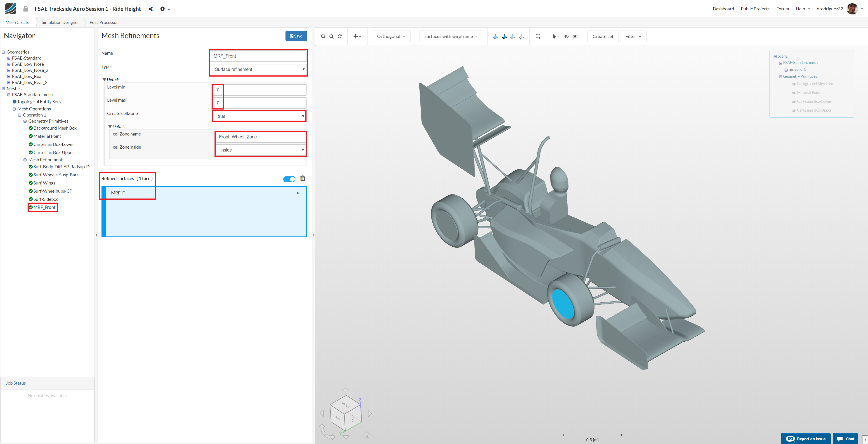Viewport: 868px width, 444px height.
Task: Click the hide selection crossed-eye icon
Action: pyautogui.click(x=566, y=36)
